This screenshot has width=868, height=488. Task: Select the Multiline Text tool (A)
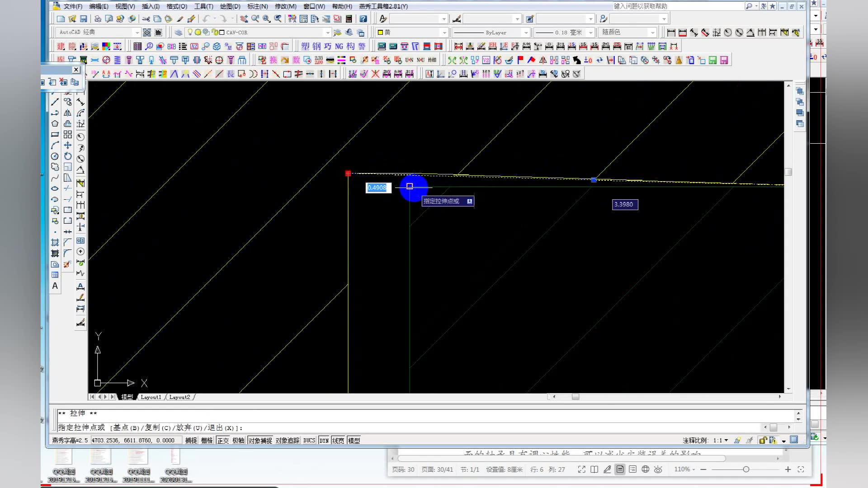pos(55,286)
